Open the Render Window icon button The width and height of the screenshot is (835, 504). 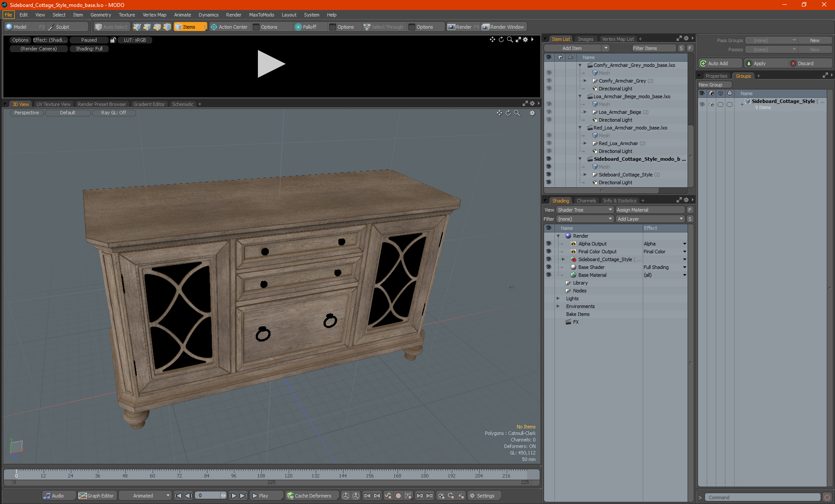pos(486,27)
